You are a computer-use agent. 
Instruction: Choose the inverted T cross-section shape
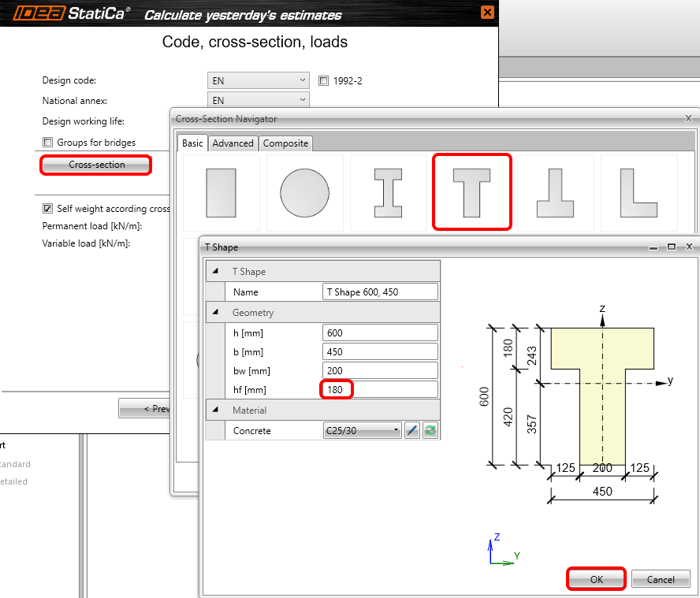555,192
